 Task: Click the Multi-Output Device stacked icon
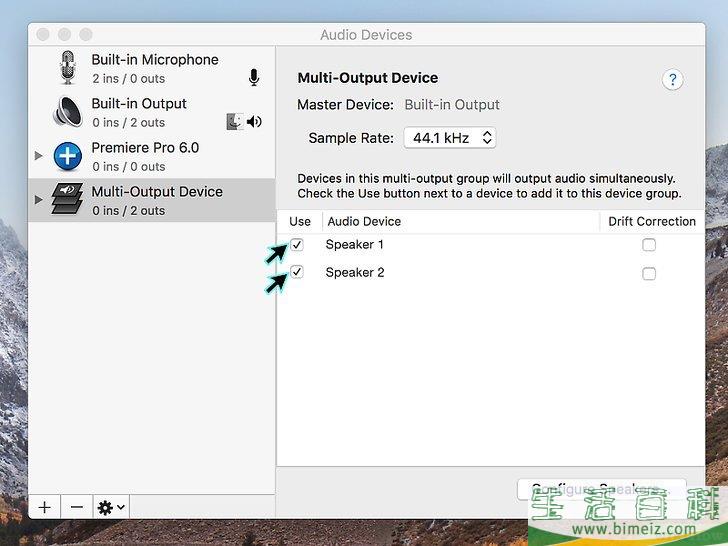[x=68, y=200]
